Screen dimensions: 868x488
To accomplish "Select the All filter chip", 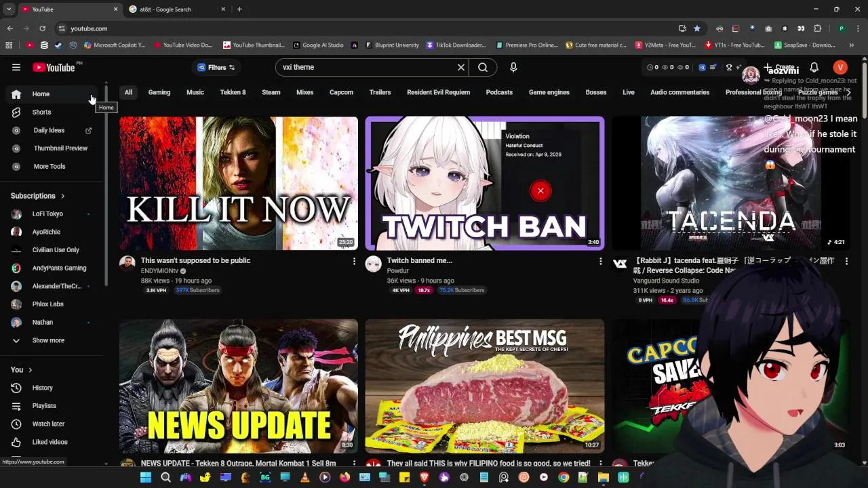I will 128,92.
